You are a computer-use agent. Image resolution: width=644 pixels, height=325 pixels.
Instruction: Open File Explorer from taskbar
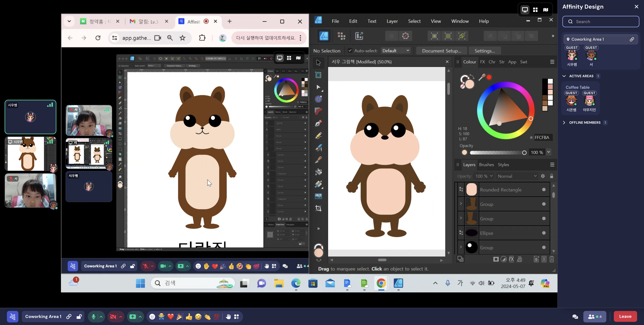(x=279, y=283)
